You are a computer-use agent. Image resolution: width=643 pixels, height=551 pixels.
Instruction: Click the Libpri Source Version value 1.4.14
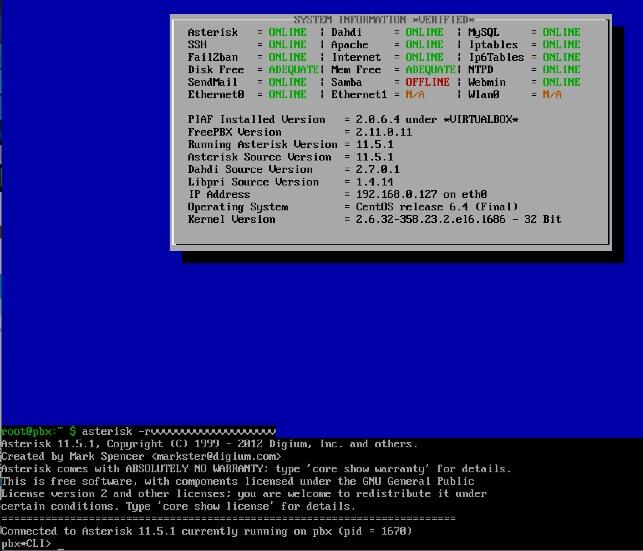(x=374, y=182)
